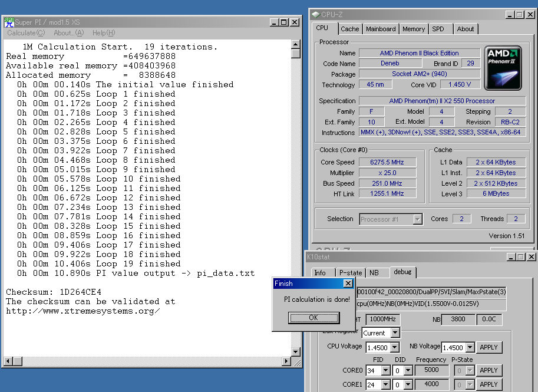Open the NB Voltage dropdown

(470, 347)
